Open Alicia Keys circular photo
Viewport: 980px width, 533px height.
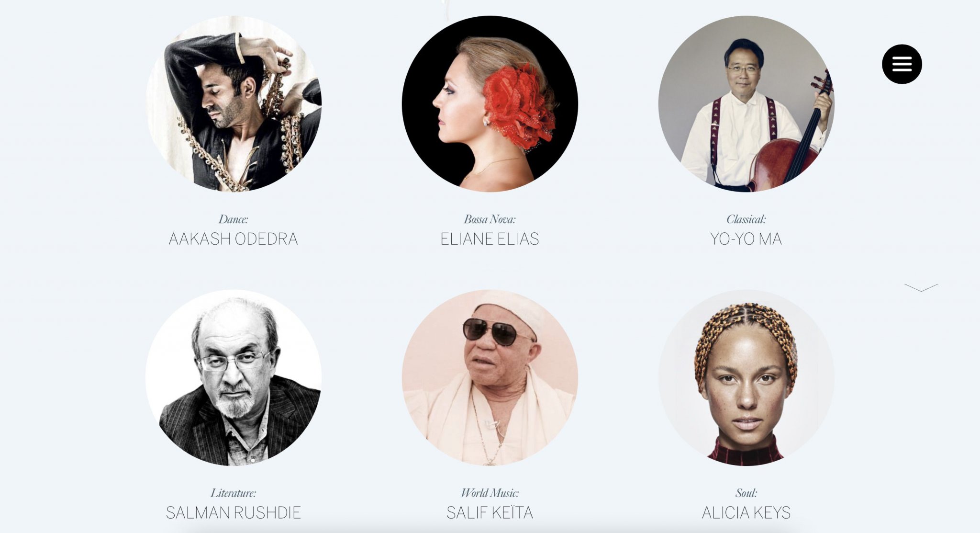746,377
